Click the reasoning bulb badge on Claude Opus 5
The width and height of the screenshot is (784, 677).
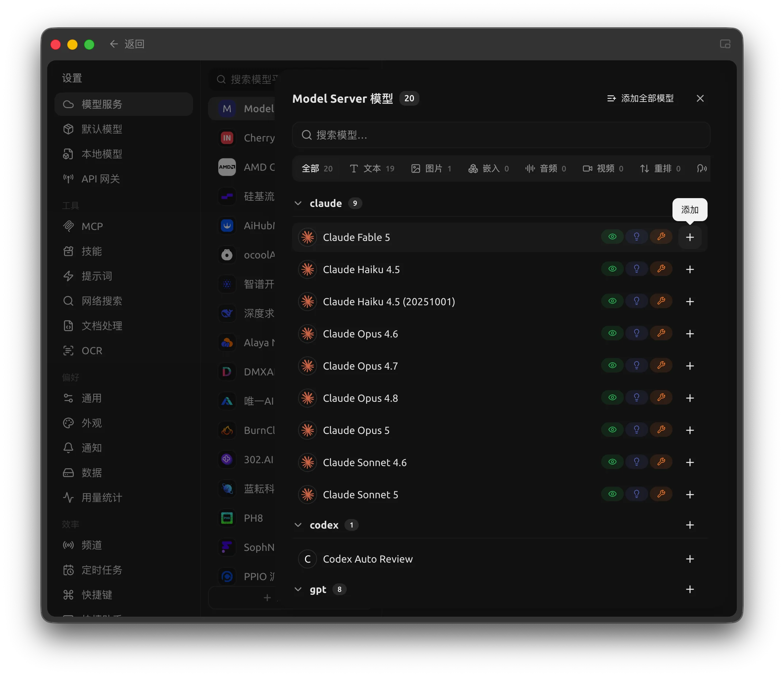pyautogui.click(x=636, y=430)
